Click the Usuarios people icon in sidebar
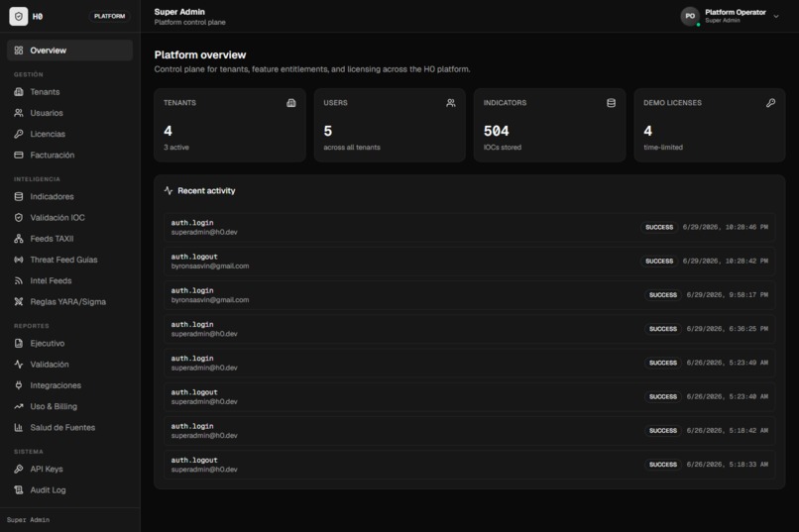The width and height of the screenshot is (799, 532). pyautogui.click(x=19, y=113)
